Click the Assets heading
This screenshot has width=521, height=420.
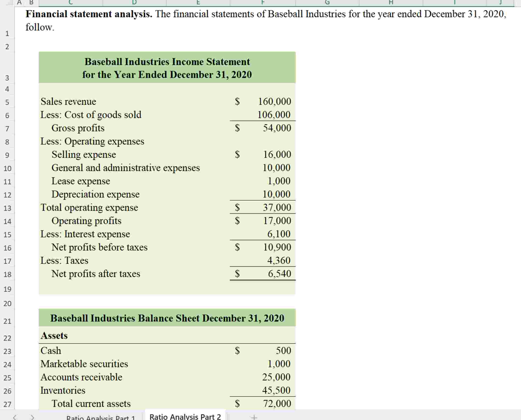click(54, 336)
